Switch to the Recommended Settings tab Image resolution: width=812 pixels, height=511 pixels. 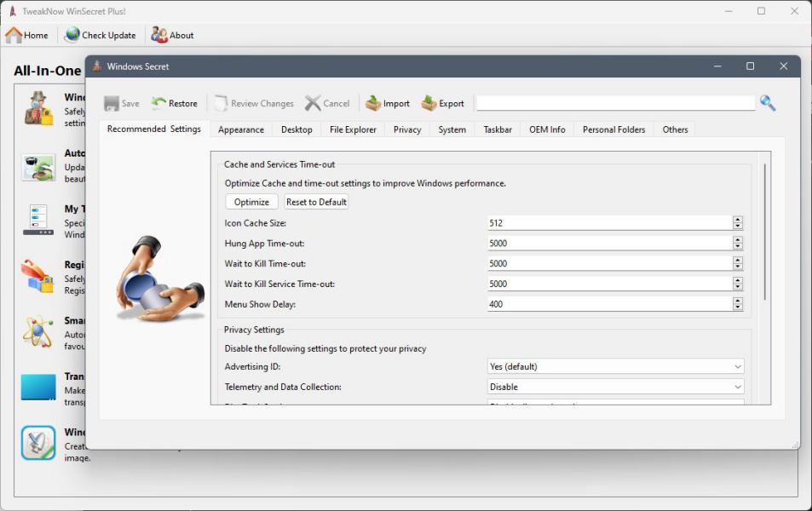tap(154, 129)
